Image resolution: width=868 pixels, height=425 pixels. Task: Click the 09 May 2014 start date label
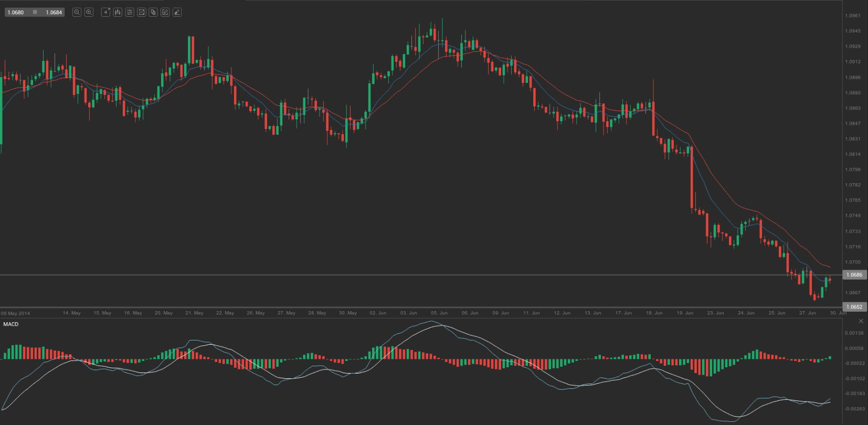coord(16,313)
